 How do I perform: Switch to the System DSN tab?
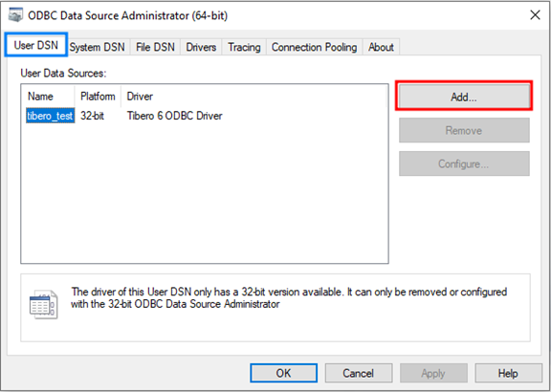coord(97,47)
